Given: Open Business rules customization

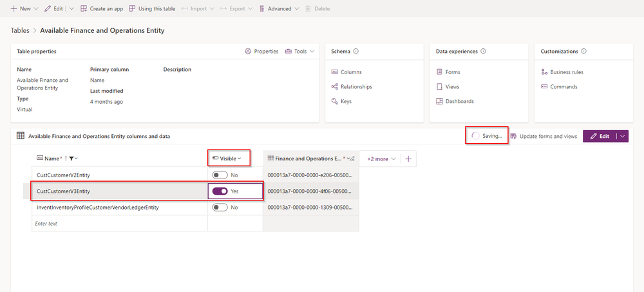Looking at the screenshot, I should pos(562,72).
